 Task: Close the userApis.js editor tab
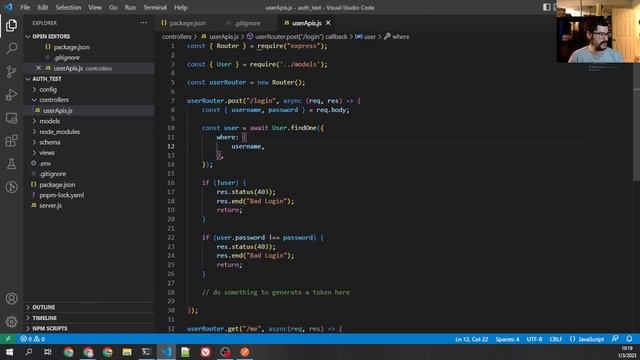point(328,23)
